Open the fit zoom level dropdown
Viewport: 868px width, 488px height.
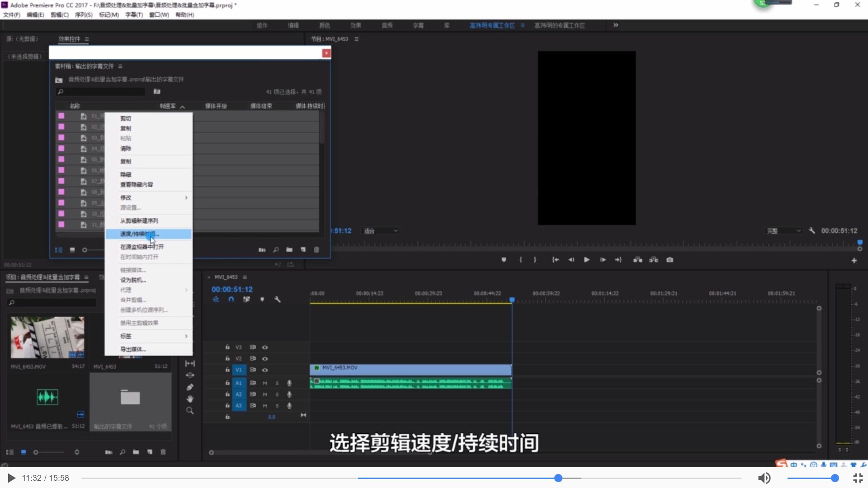pyautogui.click(x=380, y=230)
